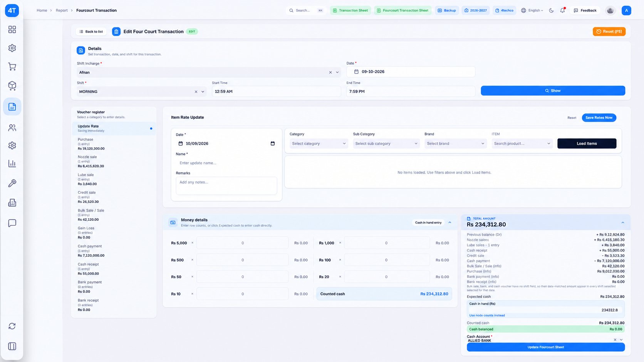The image size is (644, 362).
Task: Select Cash payment voucher category
Action: 114,251
